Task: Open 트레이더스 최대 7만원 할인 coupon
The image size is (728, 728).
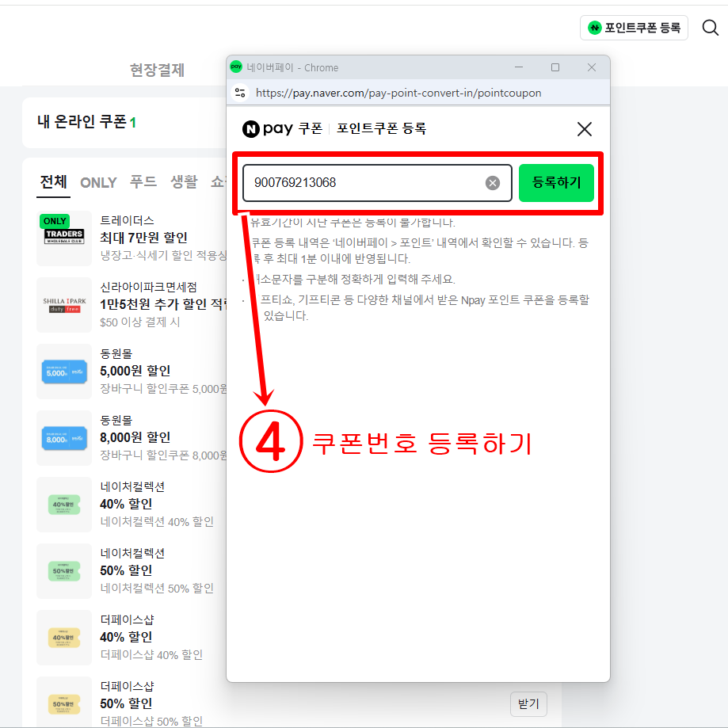Action: point(143,238)
